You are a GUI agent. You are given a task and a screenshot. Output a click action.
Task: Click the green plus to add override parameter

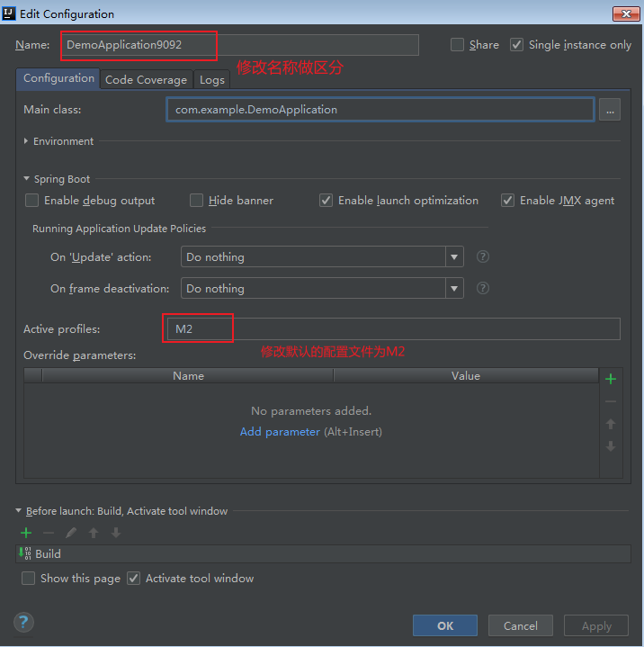611,379
